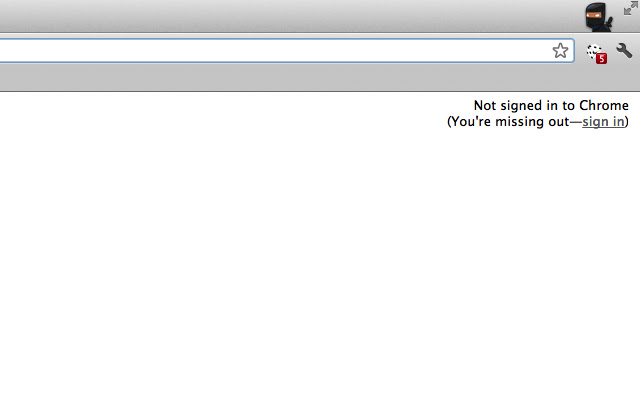The height and width of the screenshot is (400, 640).
Task: Click the word Chrome in the sign-in notice
Action: pos(604,106)
